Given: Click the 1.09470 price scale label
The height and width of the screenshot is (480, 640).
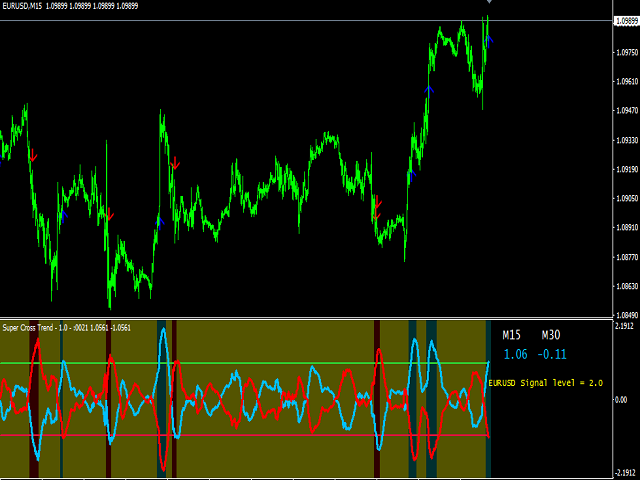Looking at the screenshot, I should pos(627,111).
